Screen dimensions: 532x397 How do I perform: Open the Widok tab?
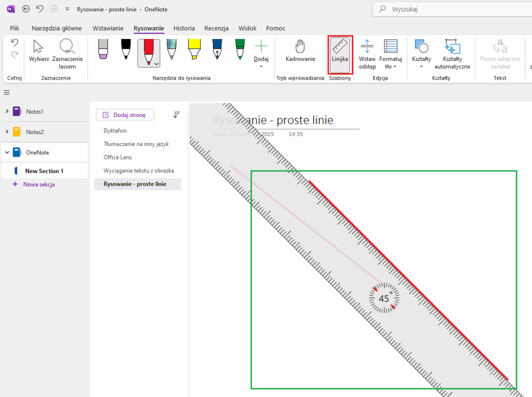(247, 28)
